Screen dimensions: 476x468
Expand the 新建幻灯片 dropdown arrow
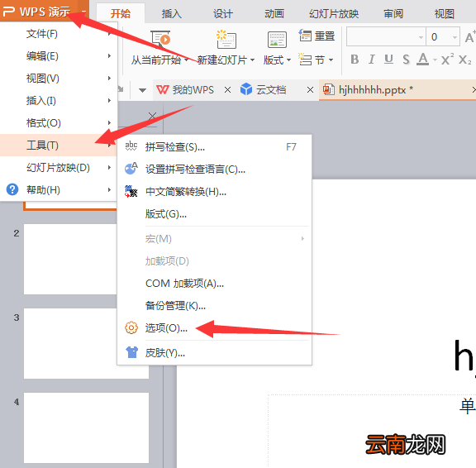(252, 60)
